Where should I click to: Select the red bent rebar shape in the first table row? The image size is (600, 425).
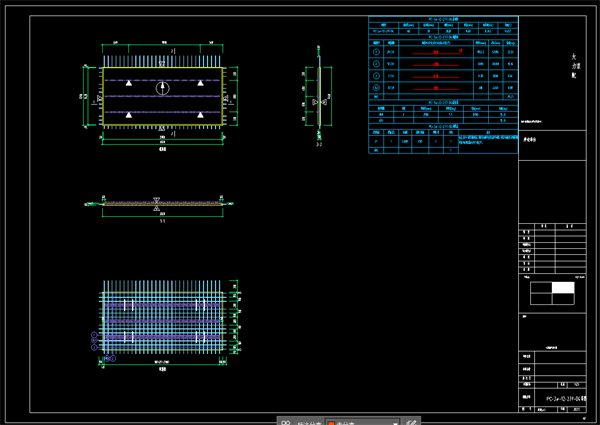pos(437,52)
